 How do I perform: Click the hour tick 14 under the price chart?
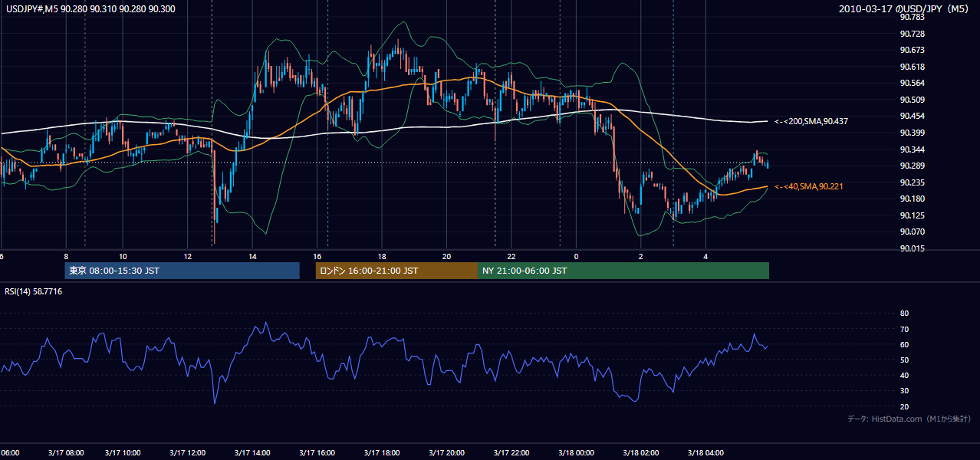(252, 256)
